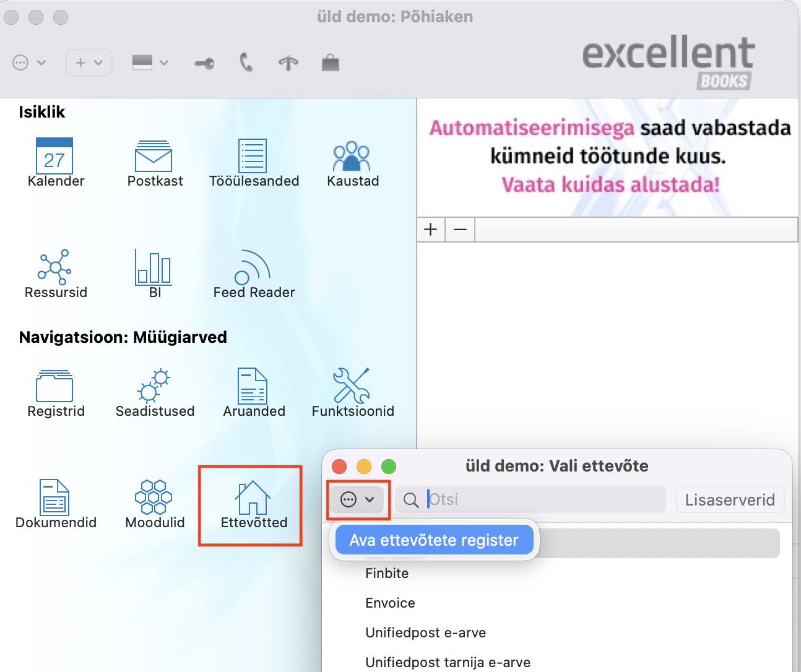Open Moodulid modules icon

154,497
